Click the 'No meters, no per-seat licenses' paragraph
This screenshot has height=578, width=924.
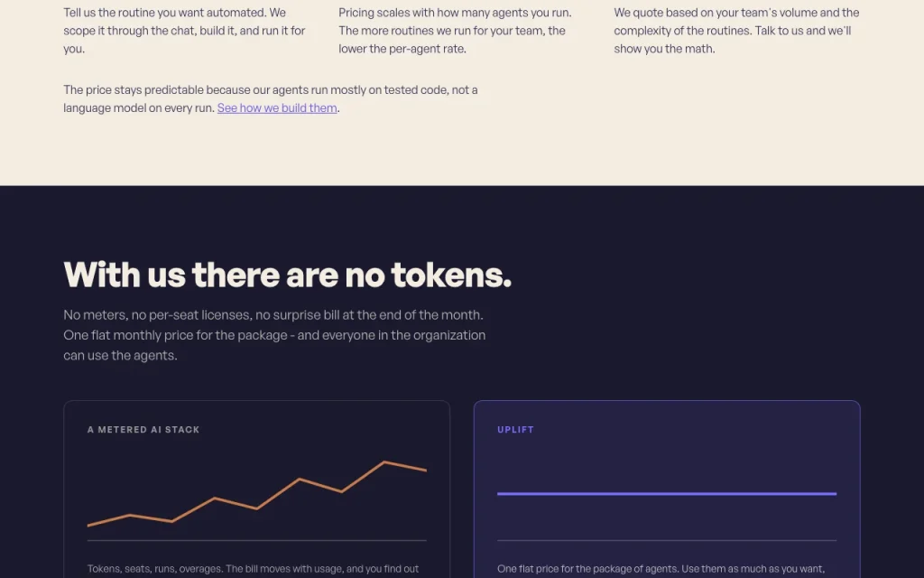(274, 335)
